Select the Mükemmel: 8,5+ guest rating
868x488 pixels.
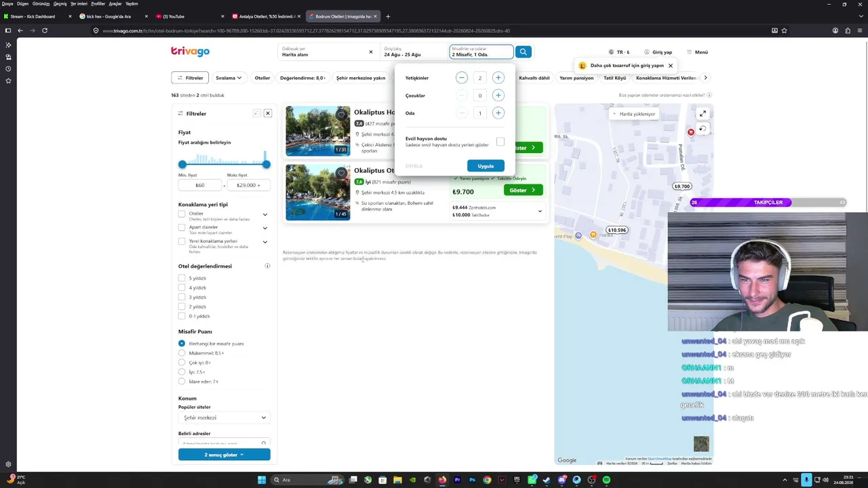pos(182,353)
